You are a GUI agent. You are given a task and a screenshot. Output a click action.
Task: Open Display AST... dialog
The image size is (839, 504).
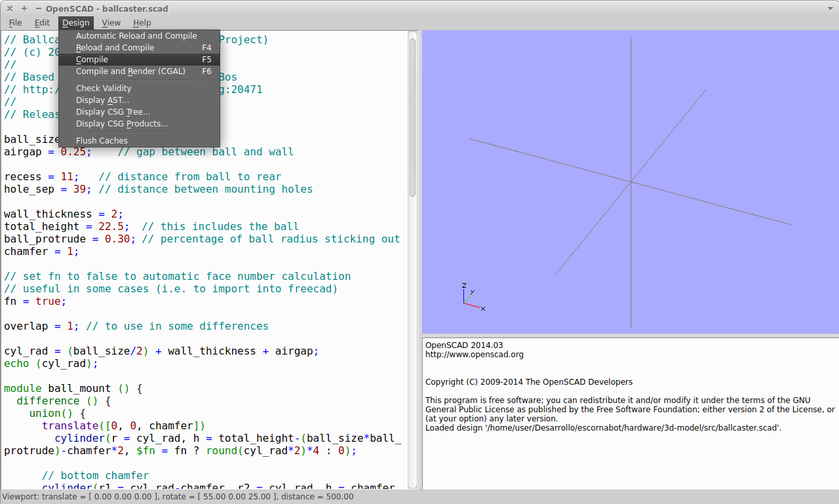click(139, 100)
